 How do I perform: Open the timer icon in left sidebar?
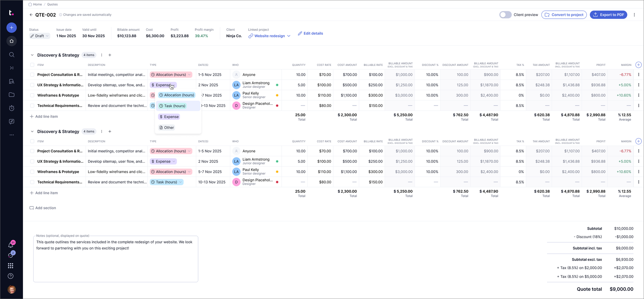[12, 108]
